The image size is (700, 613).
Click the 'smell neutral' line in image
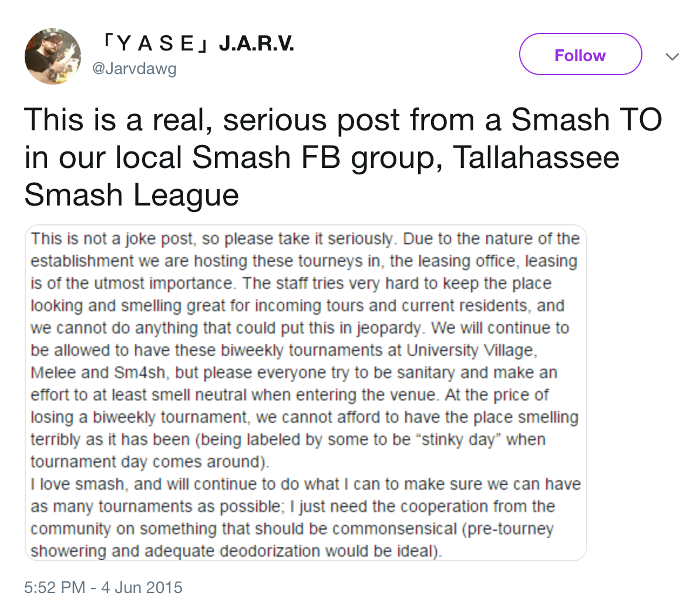(290, 395)
